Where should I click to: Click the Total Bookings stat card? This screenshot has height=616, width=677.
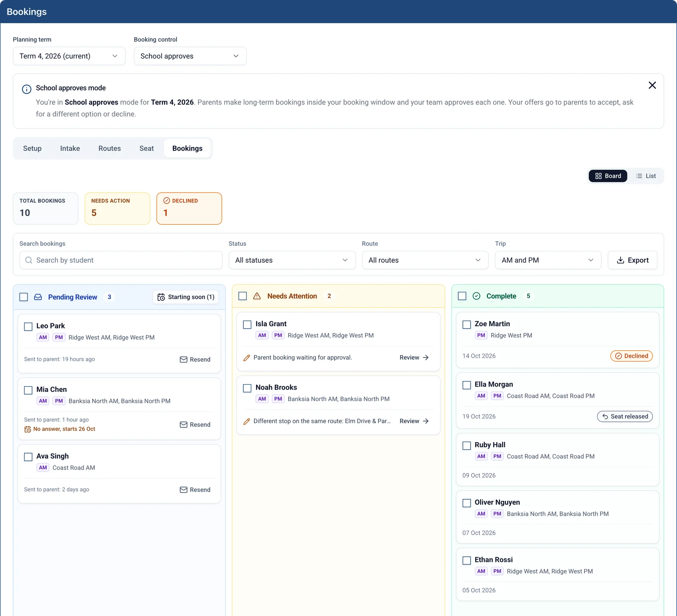(46, 209)
